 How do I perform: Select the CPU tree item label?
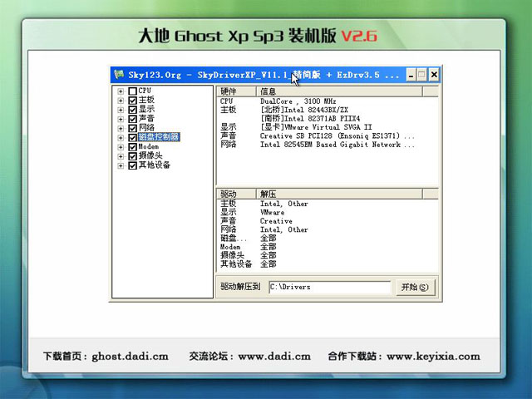click(x=145, y=91)
